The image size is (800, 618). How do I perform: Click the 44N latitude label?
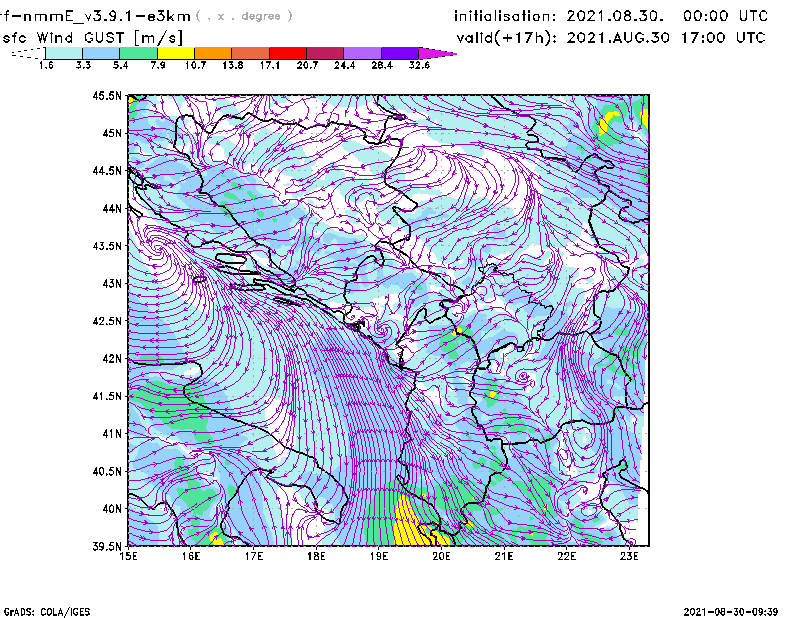coord(112,208)
